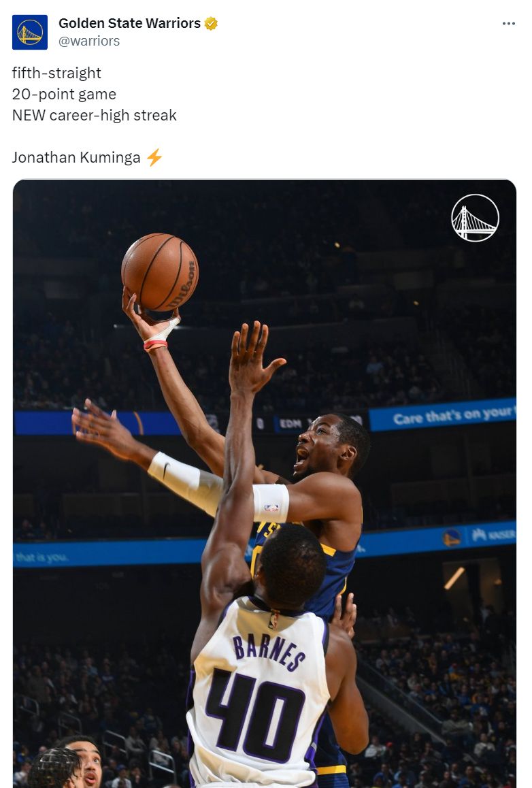Click the basketball in the photo

pyautogui.click(x=160, y=272)
